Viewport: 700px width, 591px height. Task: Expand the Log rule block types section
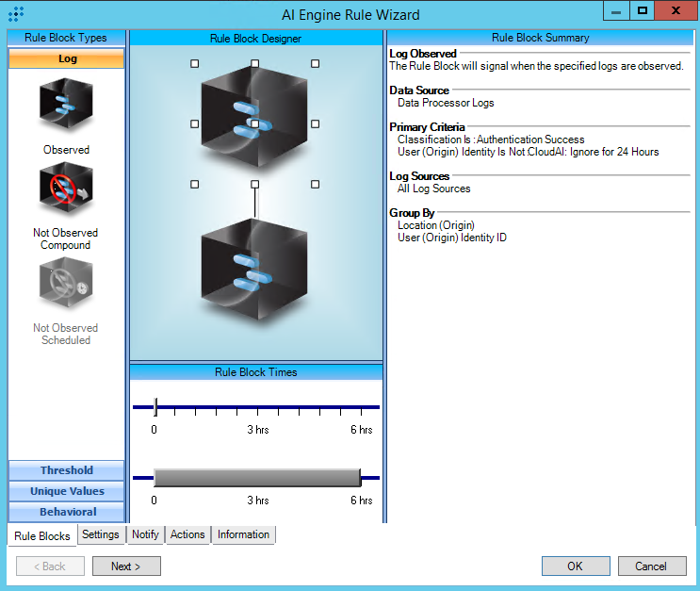tap(67, 58)
